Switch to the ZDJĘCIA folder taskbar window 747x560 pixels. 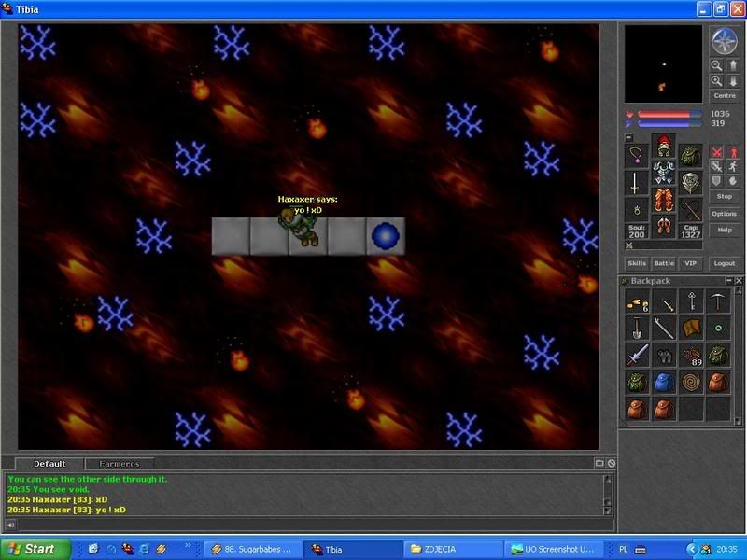pyautogui.click(x=452, y=549)
